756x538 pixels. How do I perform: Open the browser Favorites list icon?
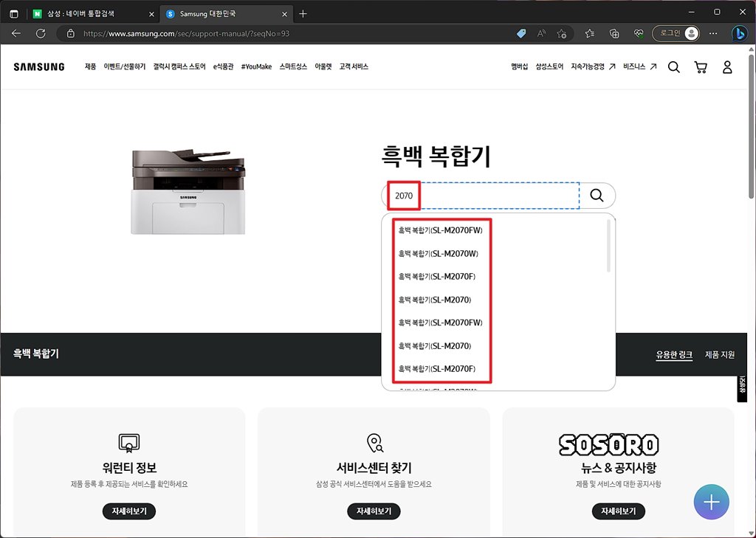pos(589,34)
